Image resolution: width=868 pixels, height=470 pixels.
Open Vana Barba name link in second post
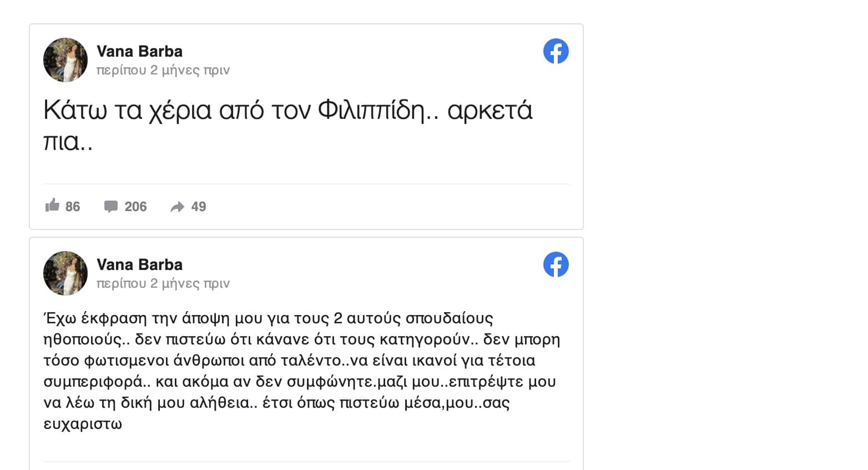(x=139, y=264)
